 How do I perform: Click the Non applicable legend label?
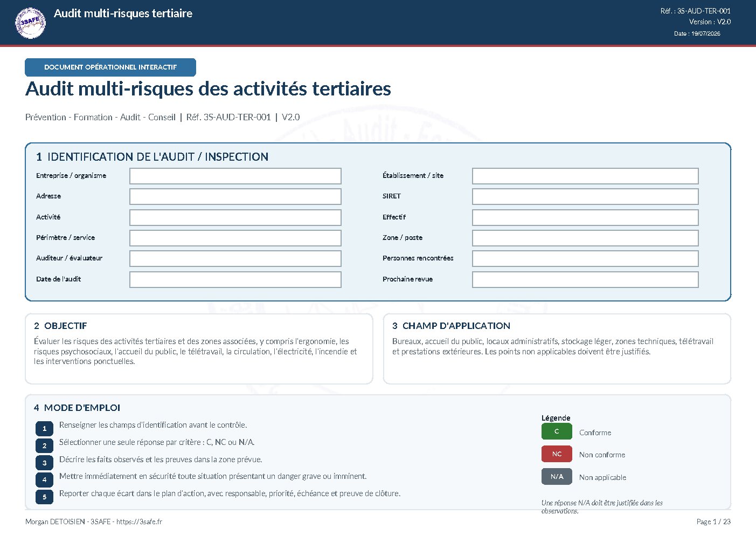point(602,477)
